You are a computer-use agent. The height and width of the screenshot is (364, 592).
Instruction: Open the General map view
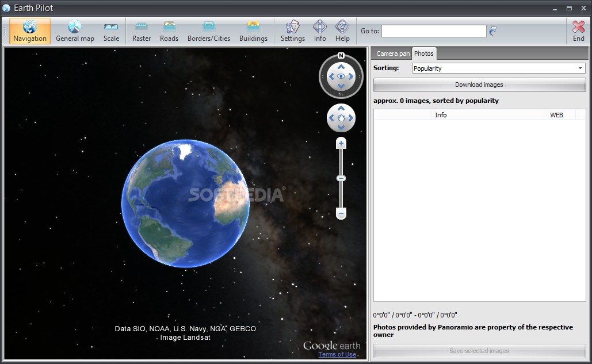(x=75, y=31)
